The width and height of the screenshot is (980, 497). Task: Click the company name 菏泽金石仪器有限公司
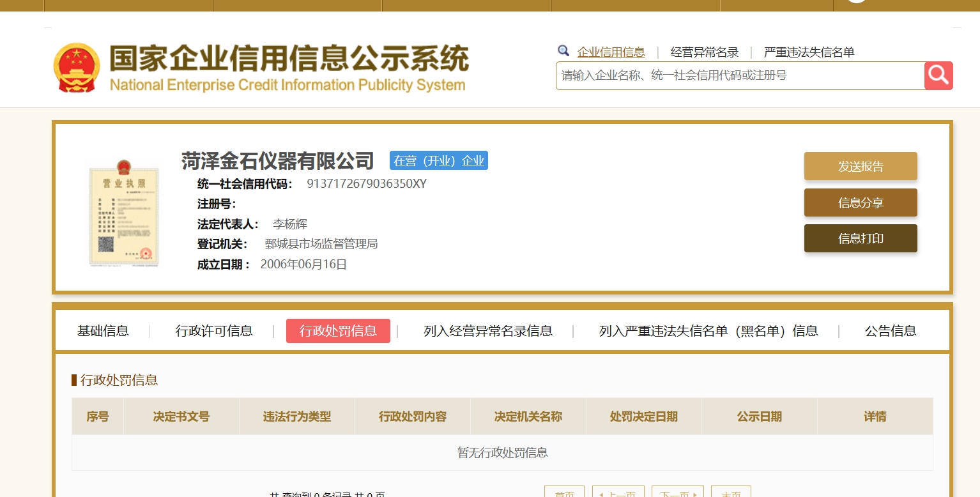[278, 160]
